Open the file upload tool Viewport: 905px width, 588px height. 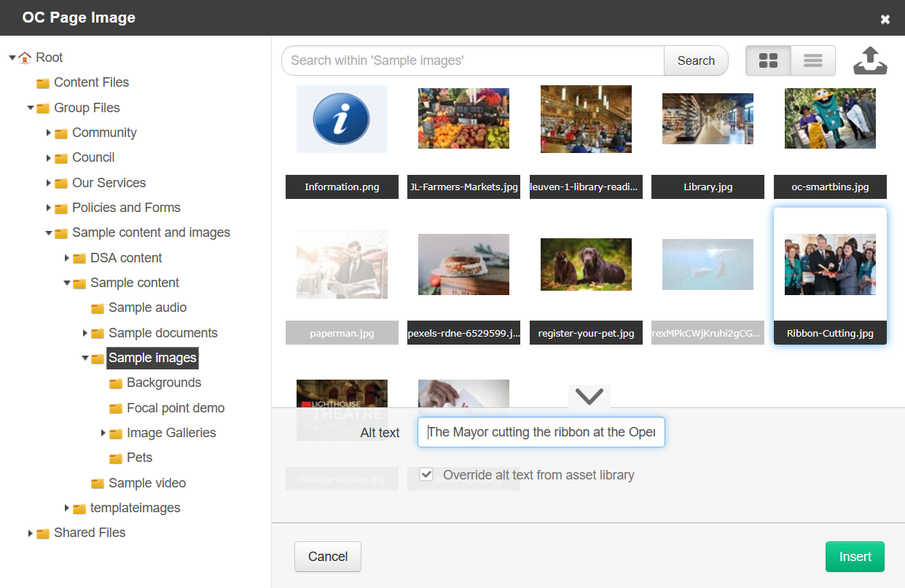tap(870, 60)
